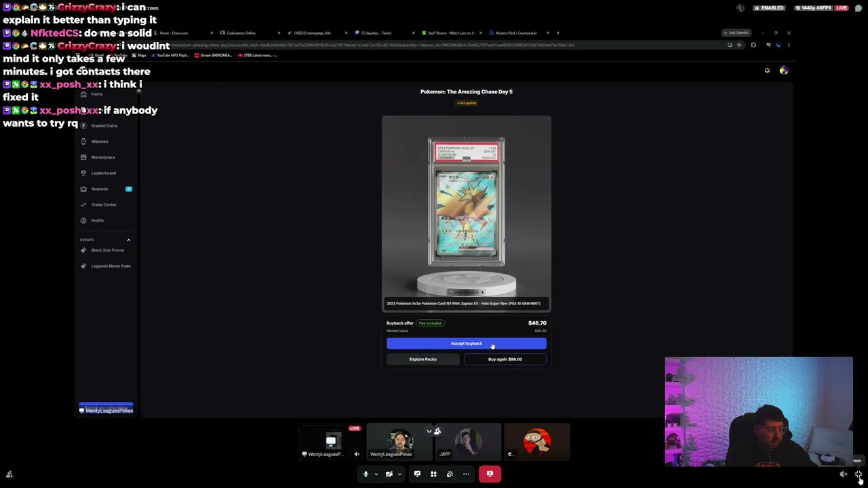Collapse the sidebar with the double-chevron icon

[138, 90]
